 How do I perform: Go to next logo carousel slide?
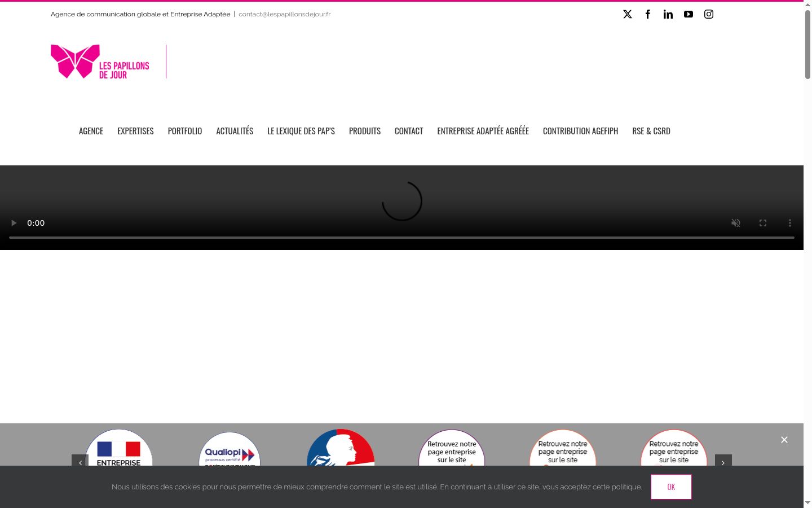tap(723, 462)
